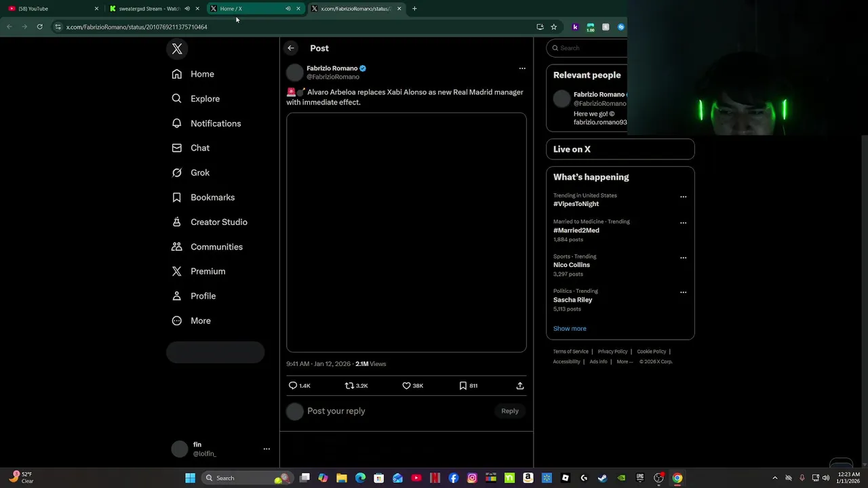Open more options for Nico Collins trend
This screenshot has height=488, width=868.
[683, 258]
